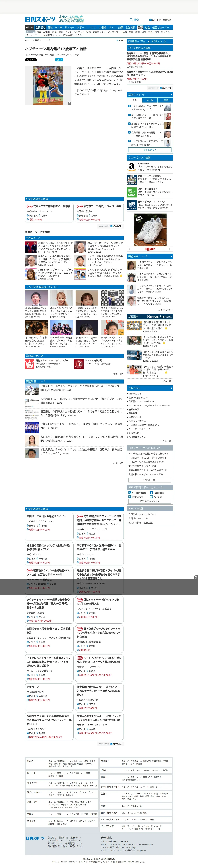Click the ad info icon beside Rakuten
This screenshot has height=868, width=198.
click(163, 249)
